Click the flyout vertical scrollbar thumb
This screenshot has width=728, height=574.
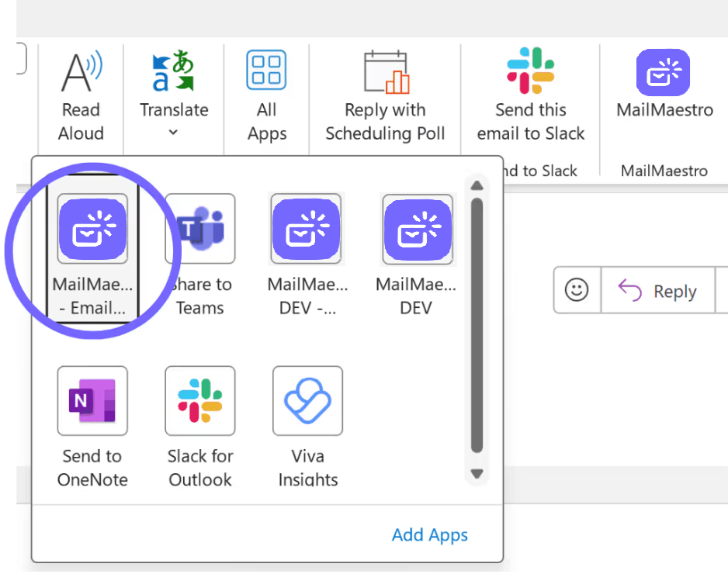pos(477,325)
